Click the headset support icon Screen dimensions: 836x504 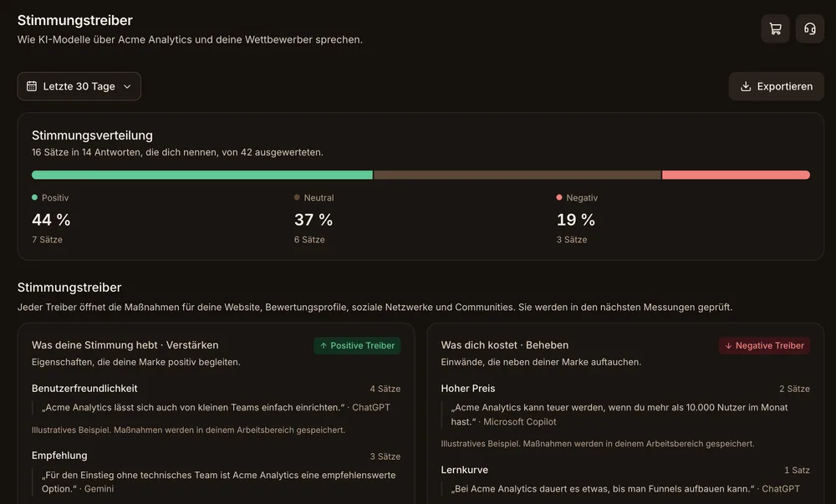coord(810,28)
